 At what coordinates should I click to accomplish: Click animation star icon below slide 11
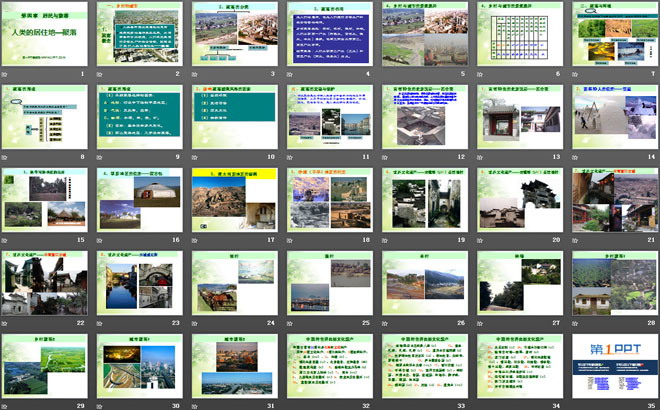290,157
